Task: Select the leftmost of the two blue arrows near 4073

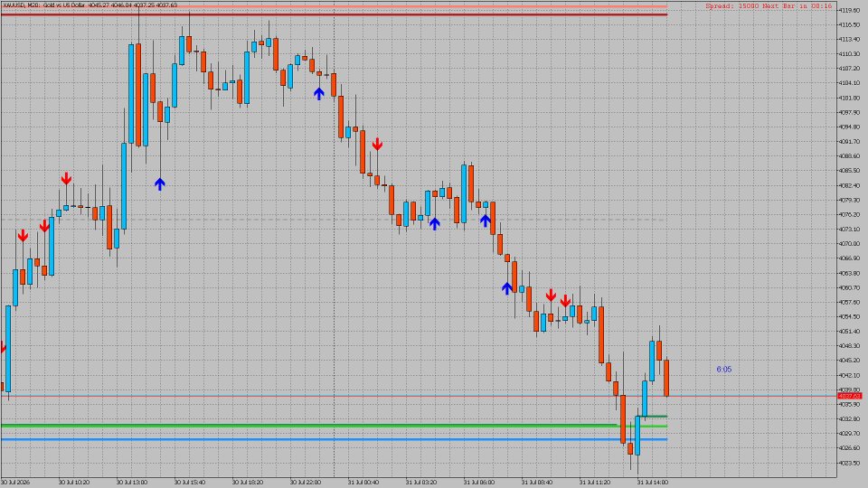Action: (435, 223)
